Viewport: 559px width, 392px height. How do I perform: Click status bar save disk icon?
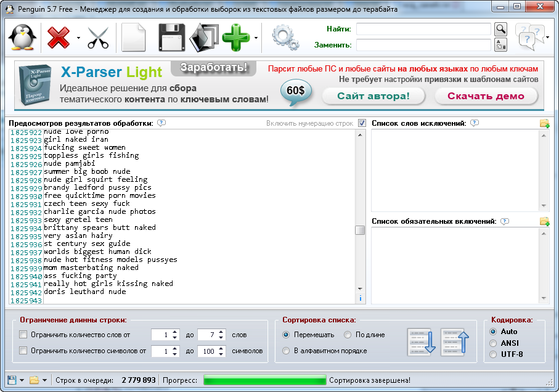tap(12, 380)
